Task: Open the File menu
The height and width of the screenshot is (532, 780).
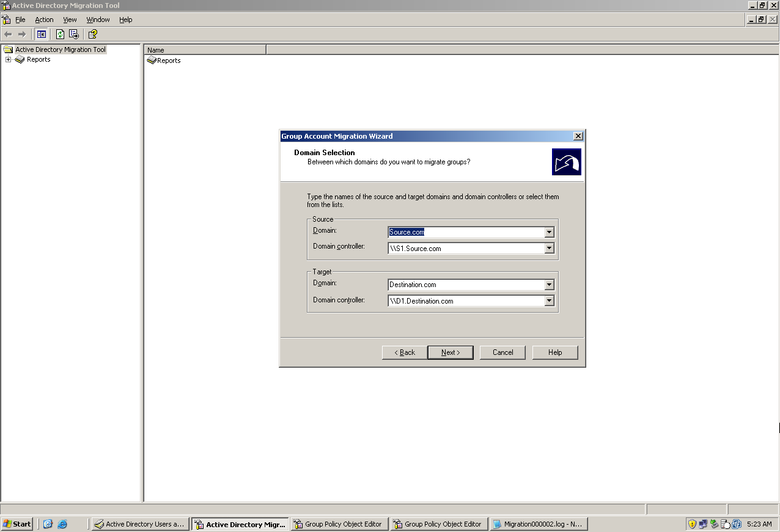Action: click(x=20, y=20)
